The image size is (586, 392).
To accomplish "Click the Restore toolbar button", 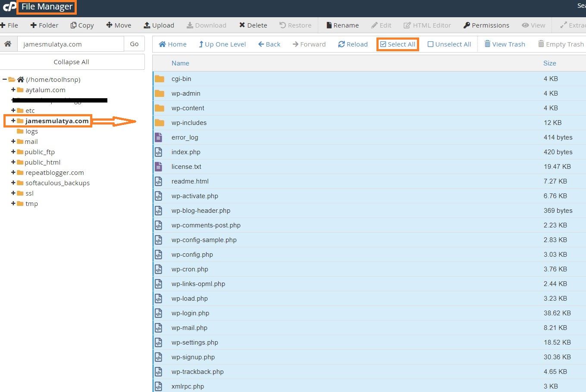I will (x=295, y=25).
